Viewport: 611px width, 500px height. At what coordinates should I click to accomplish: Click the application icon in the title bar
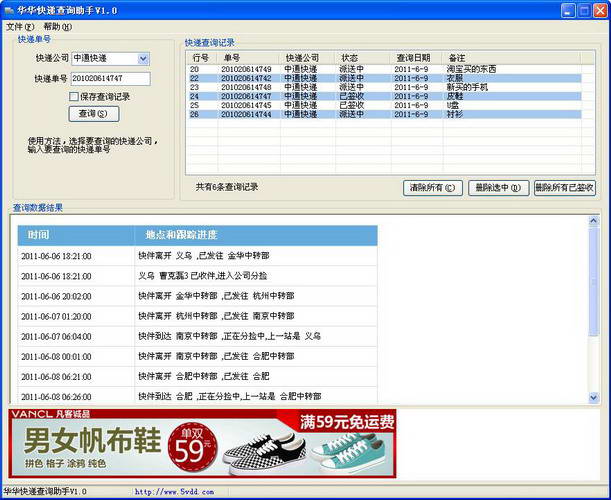(9, 11)
